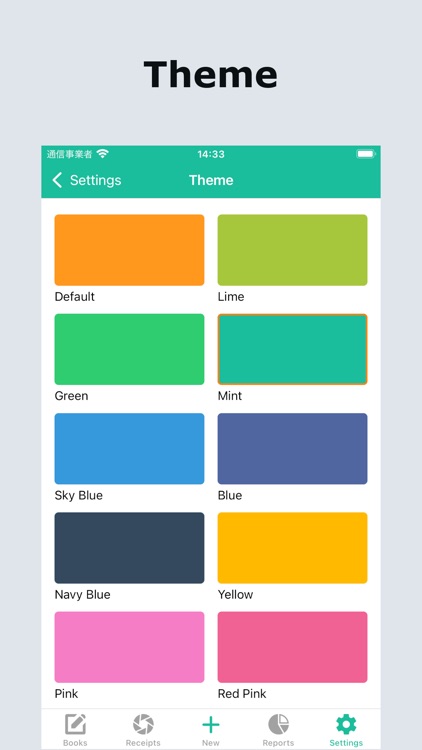The height and width of the screenshot is (750, 422).
Task: Choose the Green theme swatch
Action: [129, 349]
